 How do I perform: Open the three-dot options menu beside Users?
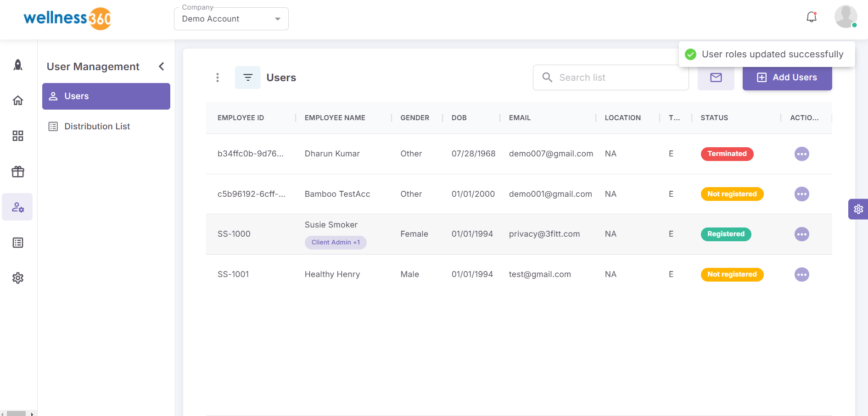click(218, 78)
